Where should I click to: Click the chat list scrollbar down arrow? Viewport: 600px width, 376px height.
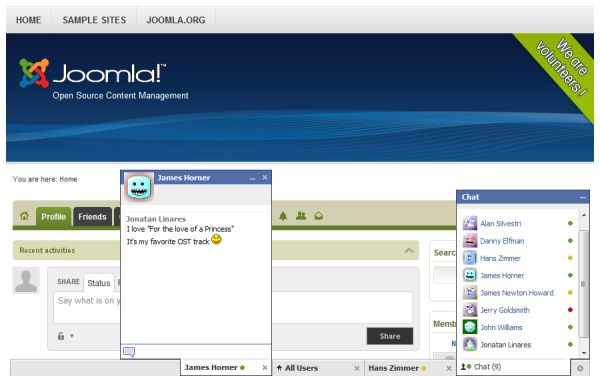[584, 353]
